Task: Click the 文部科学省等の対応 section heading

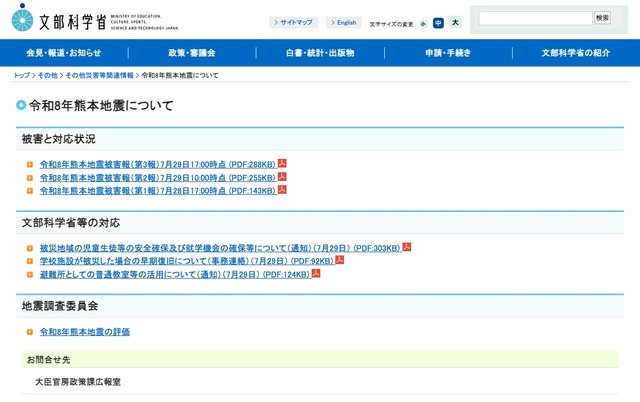Action: [x=71, y=223]
